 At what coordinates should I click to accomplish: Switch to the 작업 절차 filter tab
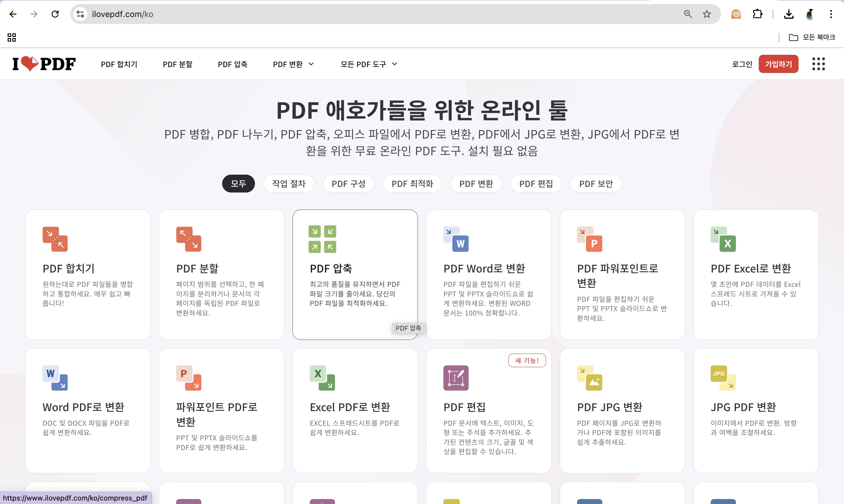click(x=289, y=184)
